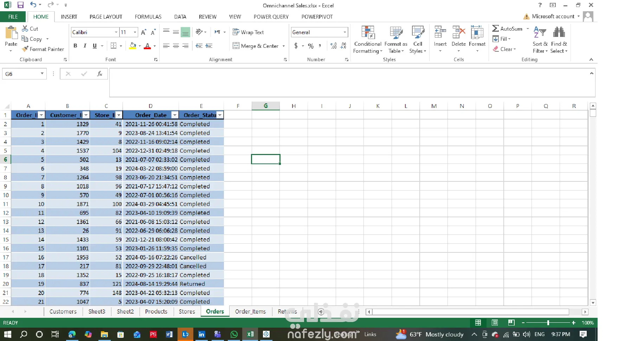
Task: Center text horizontally in the cell
Action: click(176, 46)
